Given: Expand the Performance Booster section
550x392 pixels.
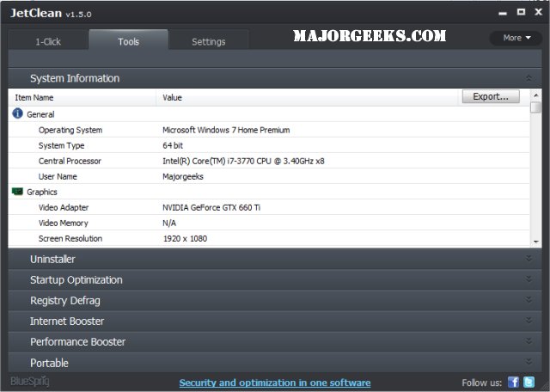Looking at the screenshot, I should pyautogui.click(x=529, y=341).
